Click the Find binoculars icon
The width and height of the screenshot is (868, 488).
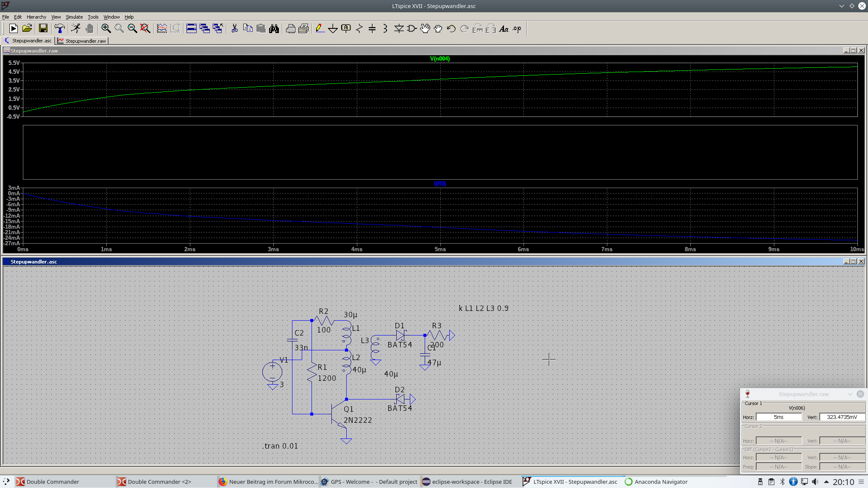pos(274,28)
